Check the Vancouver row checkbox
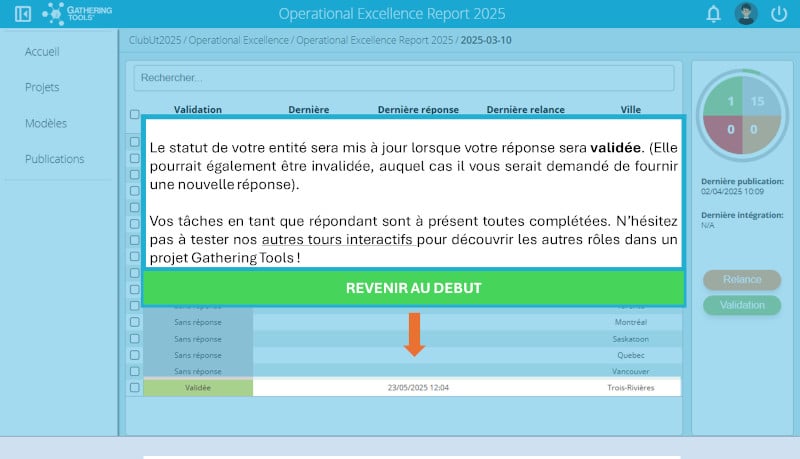The height and width of the screenshot is (459, 800). click(x=135, y=371)
